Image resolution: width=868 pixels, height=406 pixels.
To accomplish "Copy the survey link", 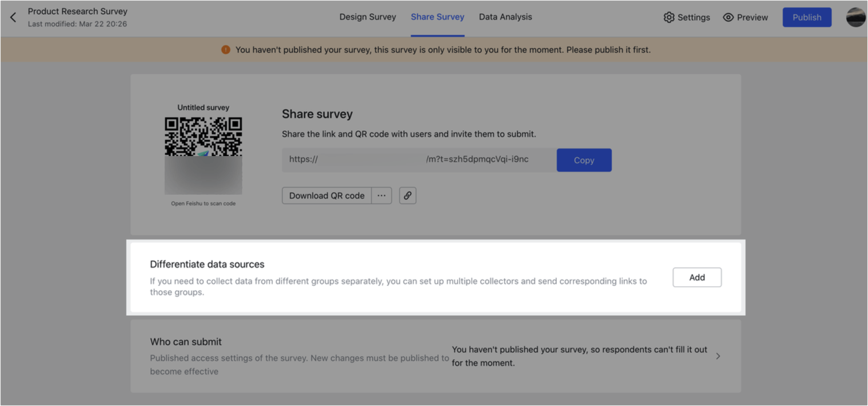I will [x=584, y=160].
